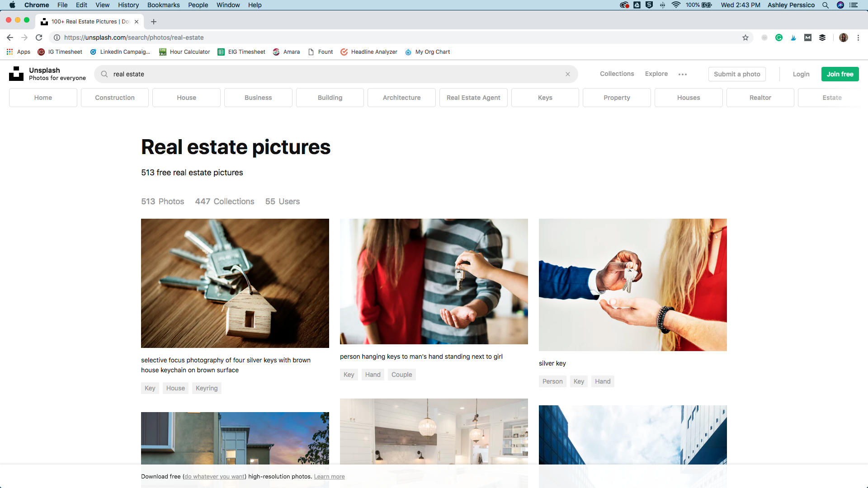Click the Unsplash logo icon
Screen dimensions: 868x488
pyautogui.click(x=15, y=73)
